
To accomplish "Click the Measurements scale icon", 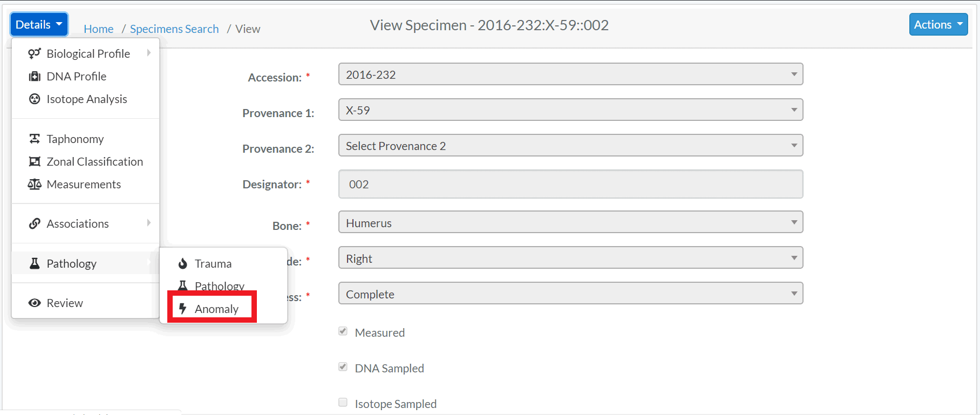I will click(35, 184).
